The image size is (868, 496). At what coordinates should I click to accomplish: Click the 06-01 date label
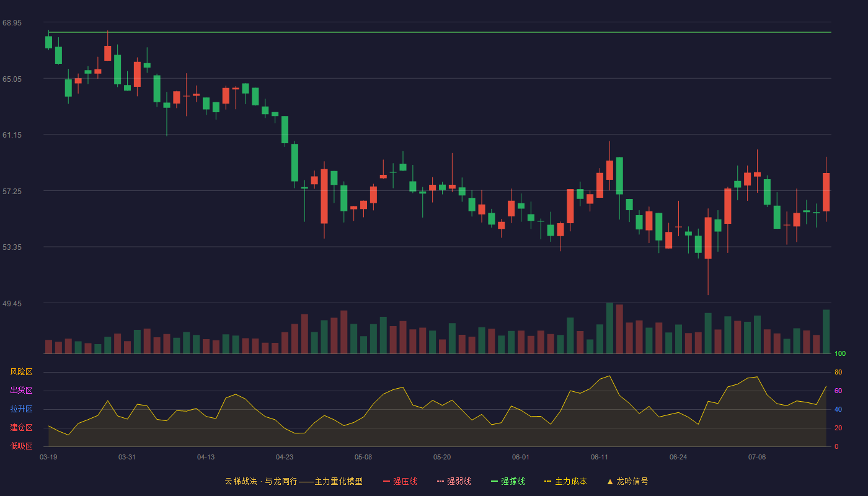click(x=521, y=457)
